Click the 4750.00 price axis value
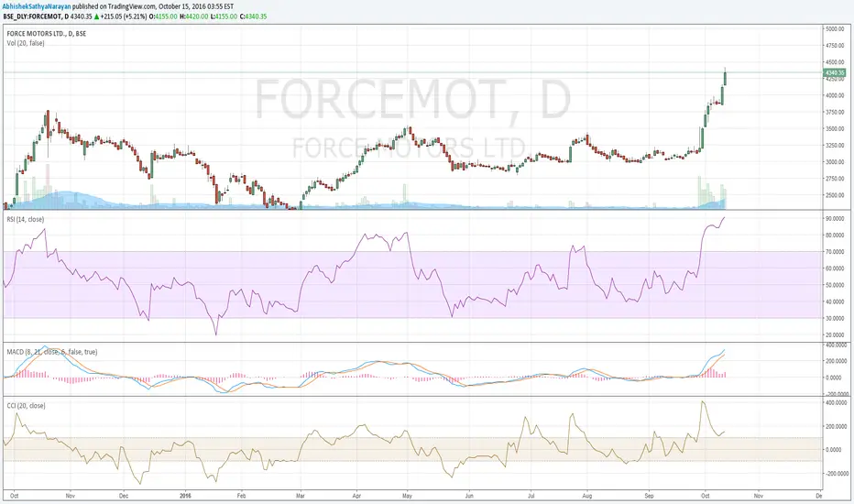This screenshot has width=854, height=504. click(835, 46)
